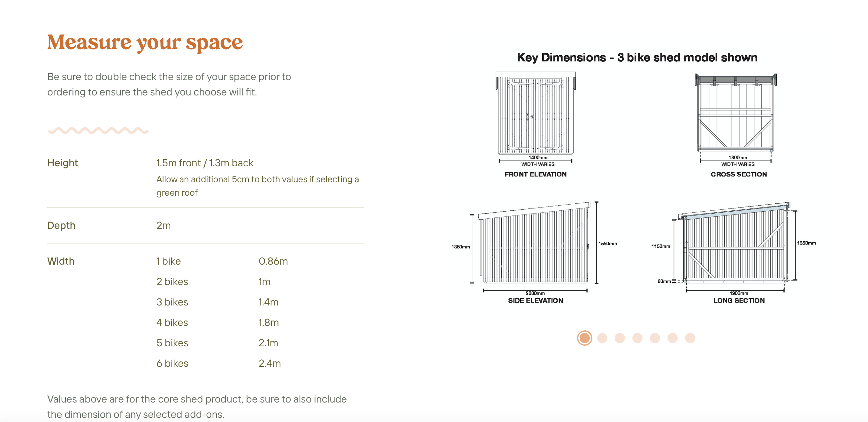Jump to the fourth carousel dot

pyautogui.click(x=637, y=338)
